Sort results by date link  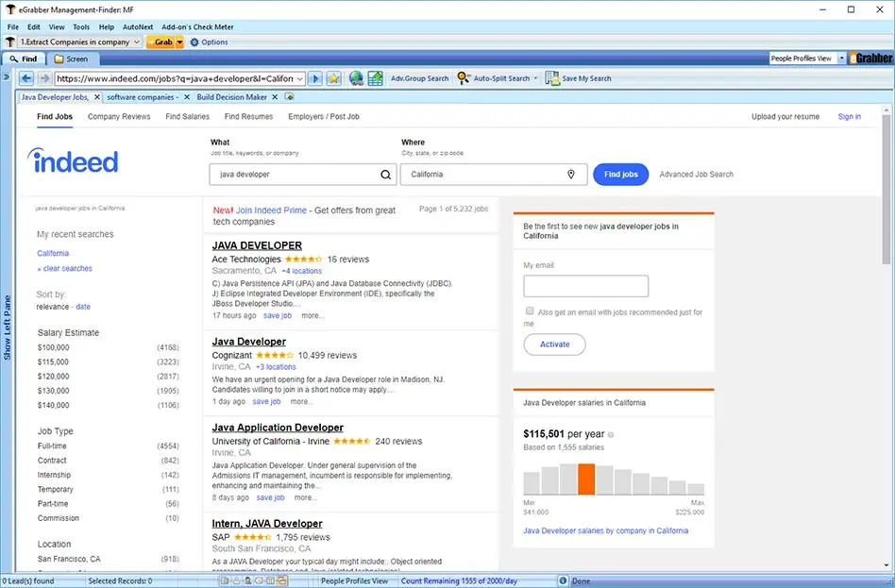coord(83,307)
